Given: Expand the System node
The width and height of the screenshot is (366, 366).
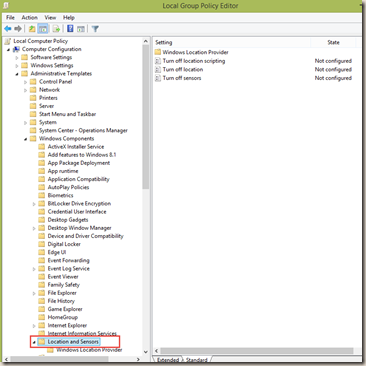Looking at the screenshot, I should (26, 123).
